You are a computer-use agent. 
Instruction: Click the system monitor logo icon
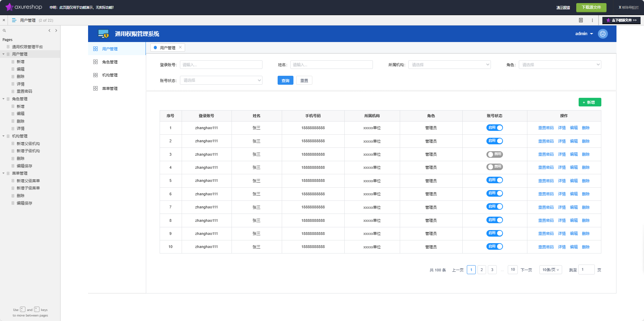[x=103, y=34]
